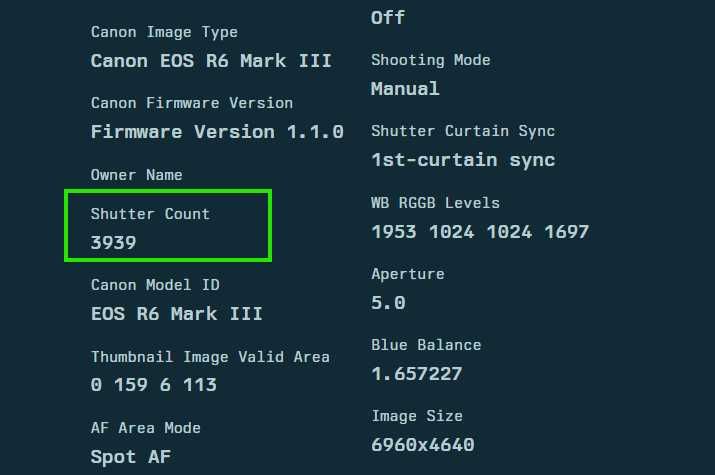Select the 'Canon EOS R6 Mark III' value
Image resolution: width=715 pixels, height=475 pixels.
pos(211,61)
